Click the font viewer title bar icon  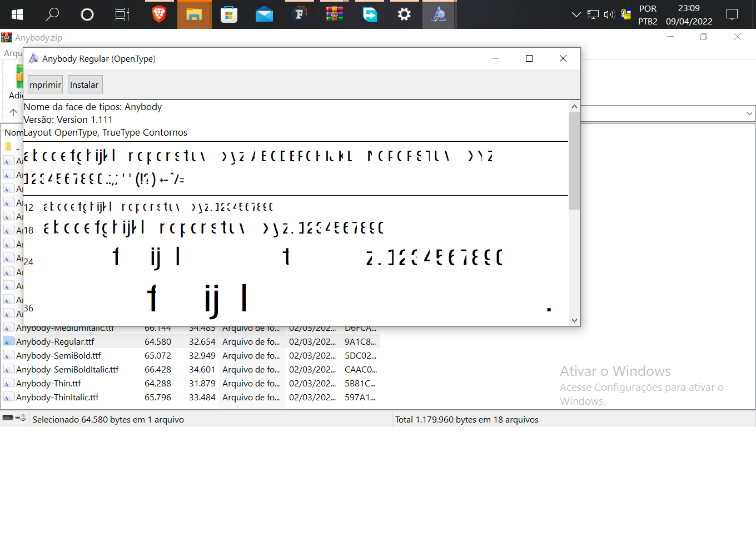tap(33, 58)
